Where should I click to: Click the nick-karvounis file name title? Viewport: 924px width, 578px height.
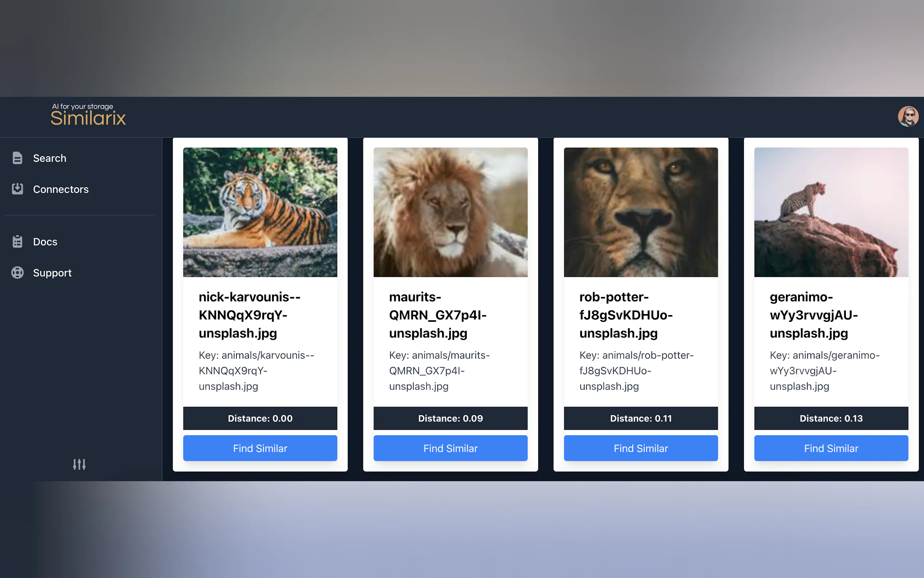pos(250,314)
